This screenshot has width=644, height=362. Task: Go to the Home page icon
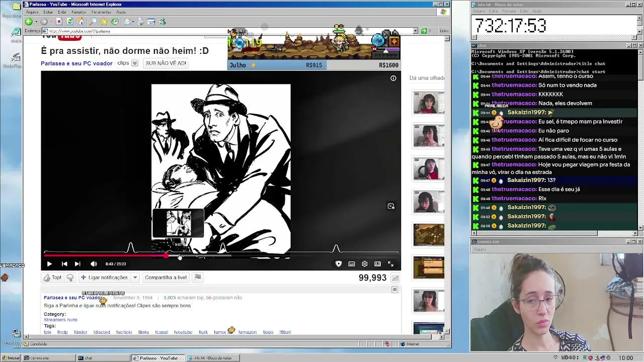[x=80, y=22]
